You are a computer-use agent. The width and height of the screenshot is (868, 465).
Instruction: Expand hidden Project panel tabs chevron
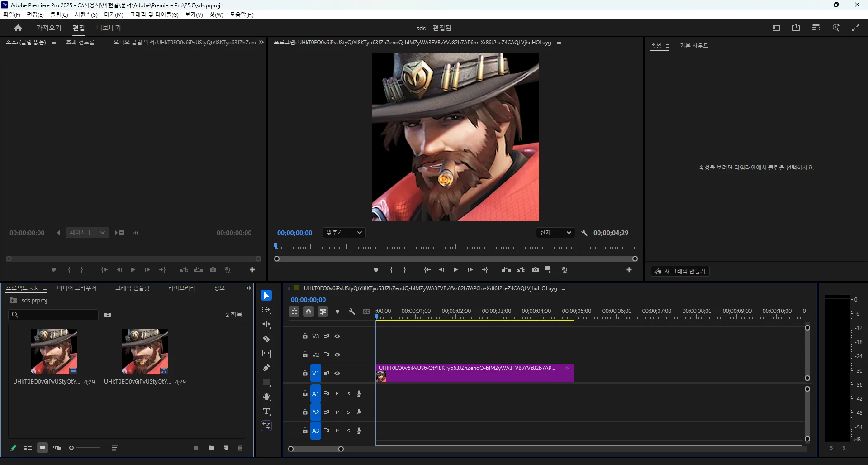(x=249, y=288)
